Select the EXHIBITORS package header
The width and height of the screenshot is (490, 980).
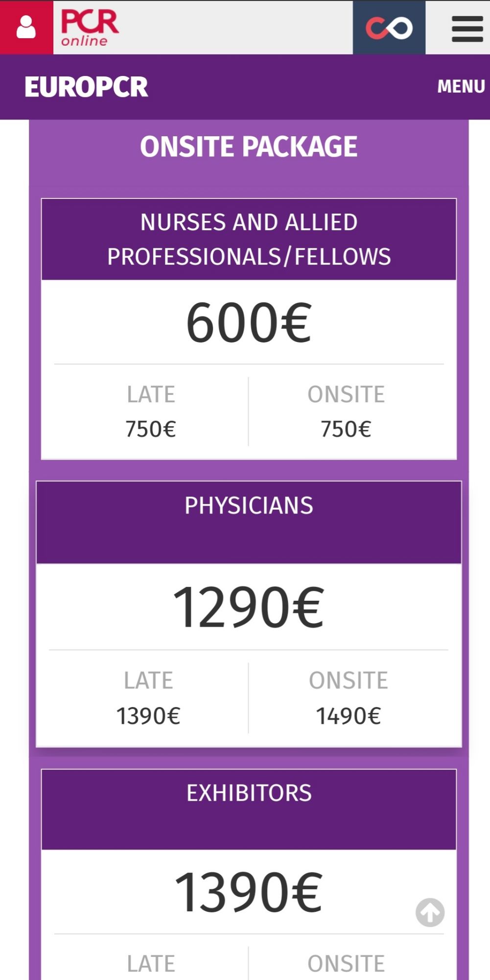click(249, 793)
